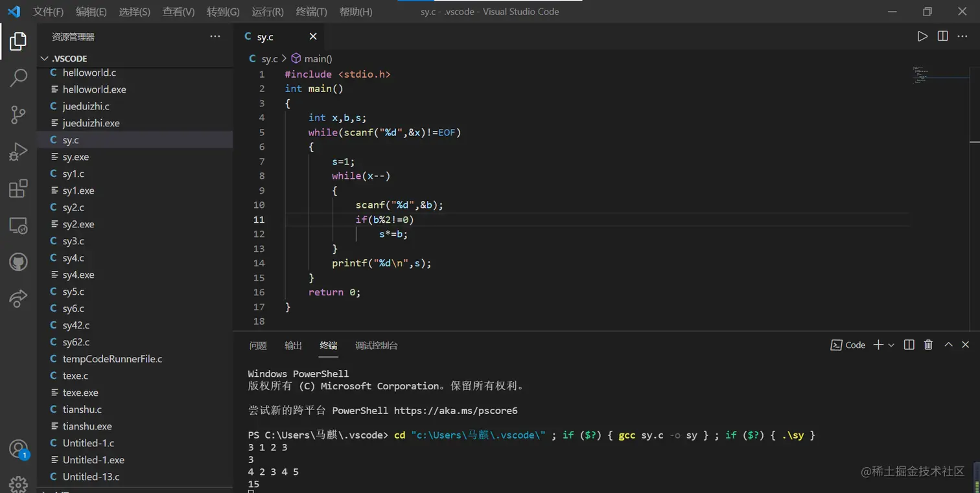
Task: Split the editor to the right
Action: click(942, 36)
